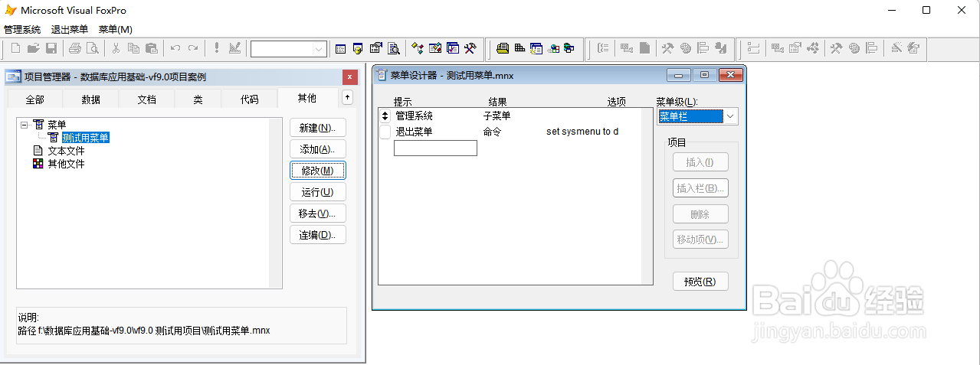This screenshot has width=980, height=365.
Task: Select the 其他 tab
Action: point(306,98)
